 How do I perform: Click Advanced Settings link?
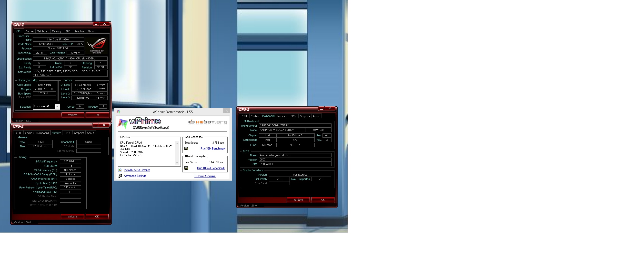point(135,176)
